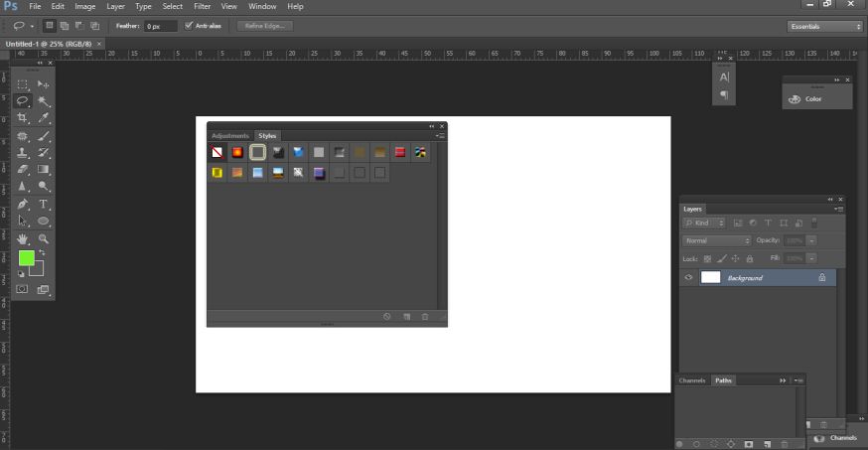Select the Zoom tool

pos(43,238)
